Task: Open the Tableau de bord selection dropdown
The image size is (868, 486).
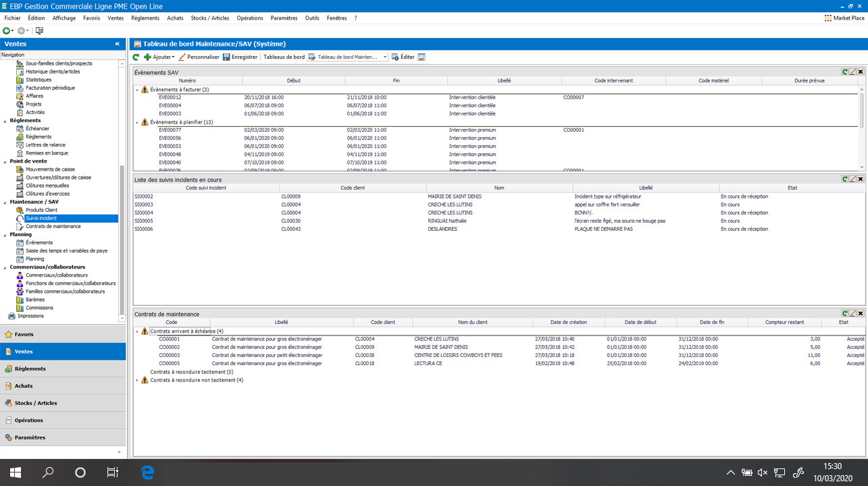Action: 386,57
